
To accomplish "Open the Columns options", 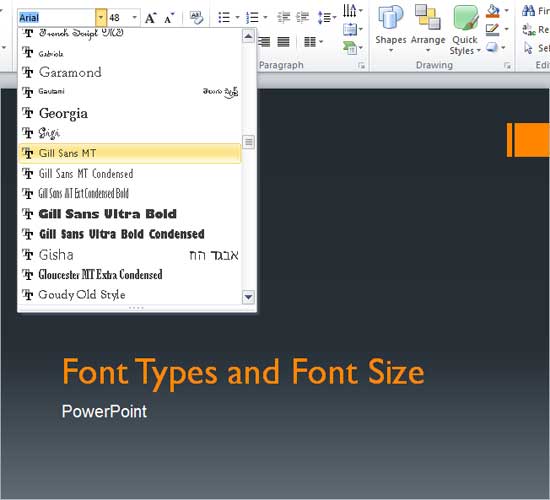I will point(313,42).
